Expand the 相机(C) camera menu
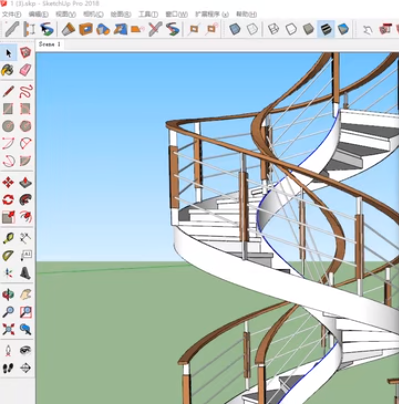Screen dimensions: 399x404 [93, 14]
